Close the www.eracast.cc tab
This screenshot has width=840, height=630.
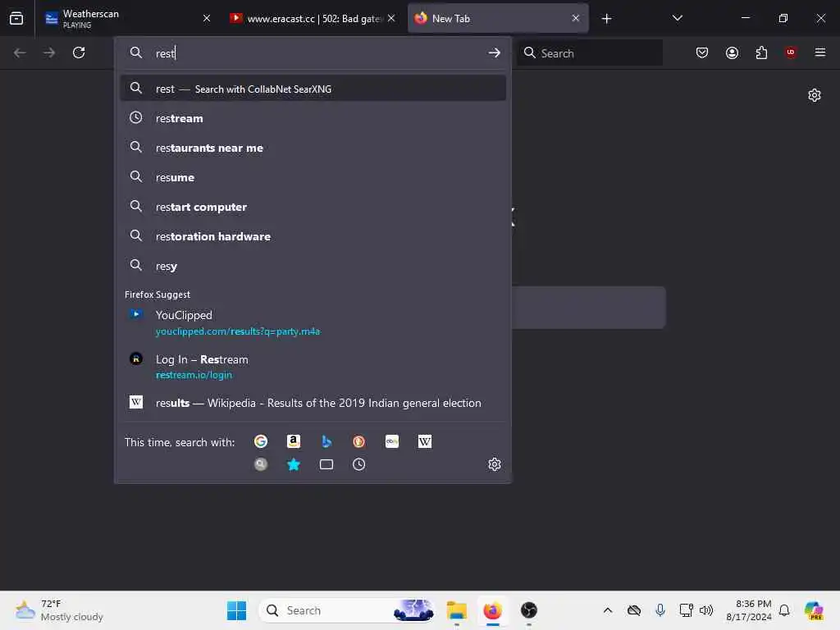click(x=391, y=19)
